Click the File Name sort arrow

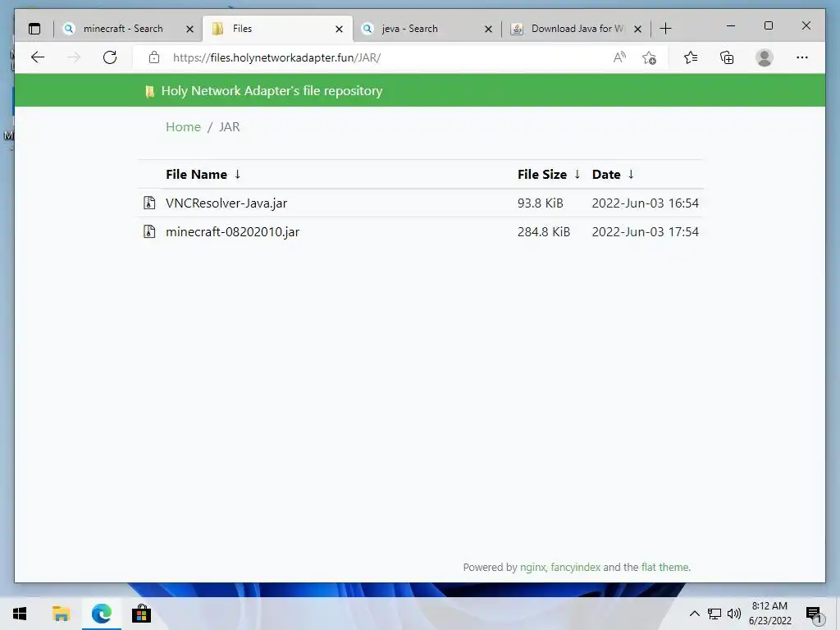pyautogui.click(x=237, y=174)
